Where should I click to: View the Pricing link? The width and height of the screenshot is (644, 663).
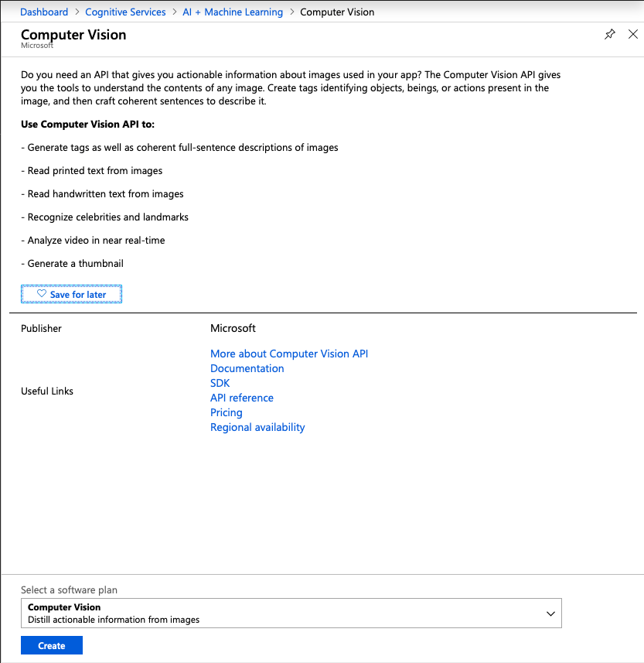pos(227,412)
